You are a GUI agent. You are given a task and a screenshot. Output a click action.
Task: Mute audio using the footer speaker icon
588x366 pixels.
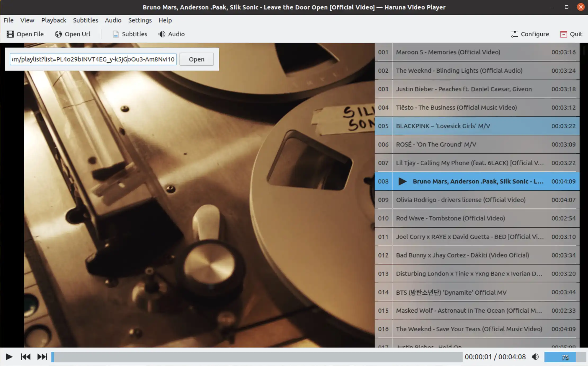coord(535,357)
